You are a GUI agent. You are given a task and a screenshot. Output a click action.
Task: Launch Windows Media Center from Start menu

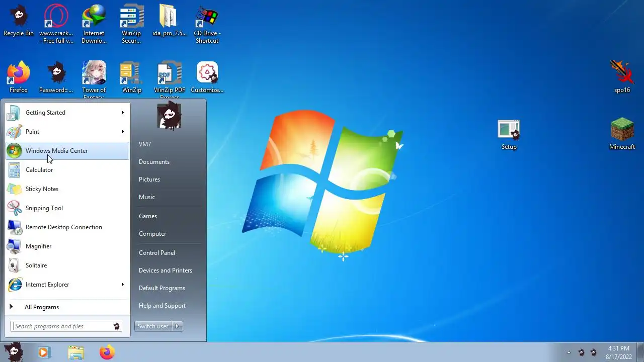pos(67,151)
